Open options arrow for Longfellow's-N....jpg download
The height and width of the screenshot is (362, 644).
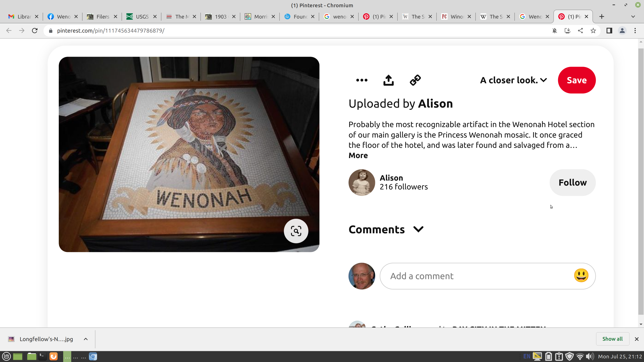tap(86, 339)
